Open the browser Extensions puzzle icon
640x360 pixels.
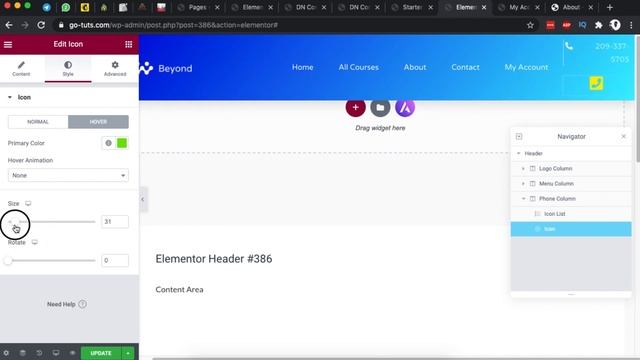click(x=598, y=25)
